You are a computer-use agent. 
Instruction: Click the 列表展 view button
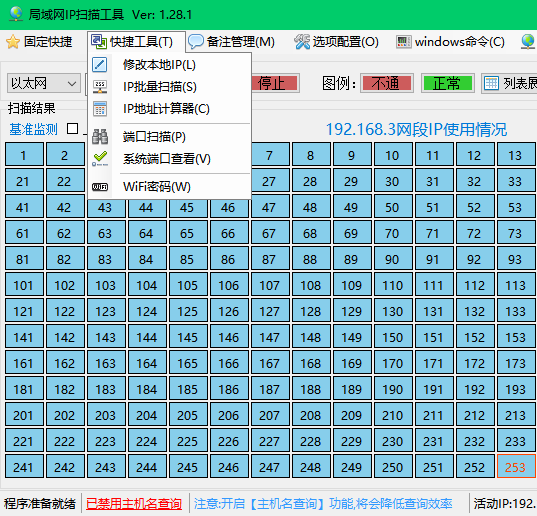pos(510,83)
